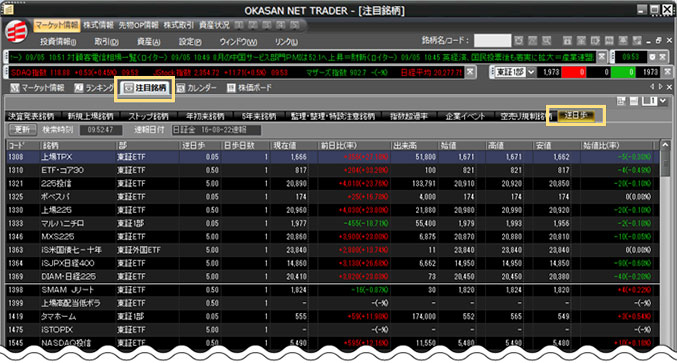Viewport: 677px width, 363px height.
Task: Sort by the 日歩日数 column header
Action: [246, 145]
